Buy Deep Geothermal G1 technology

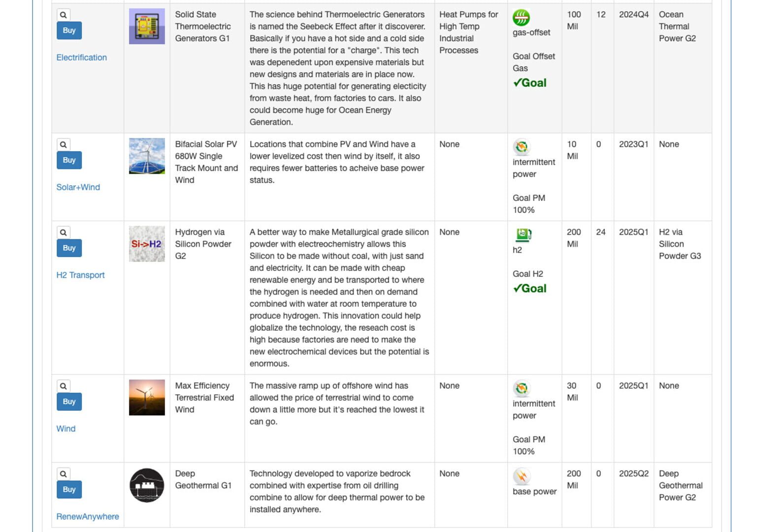(69, 490)
